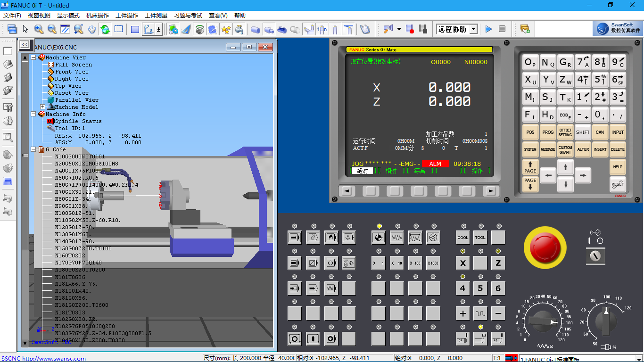
Task: Select EDIT mode button on machine panel
Action: click(313, 237)
